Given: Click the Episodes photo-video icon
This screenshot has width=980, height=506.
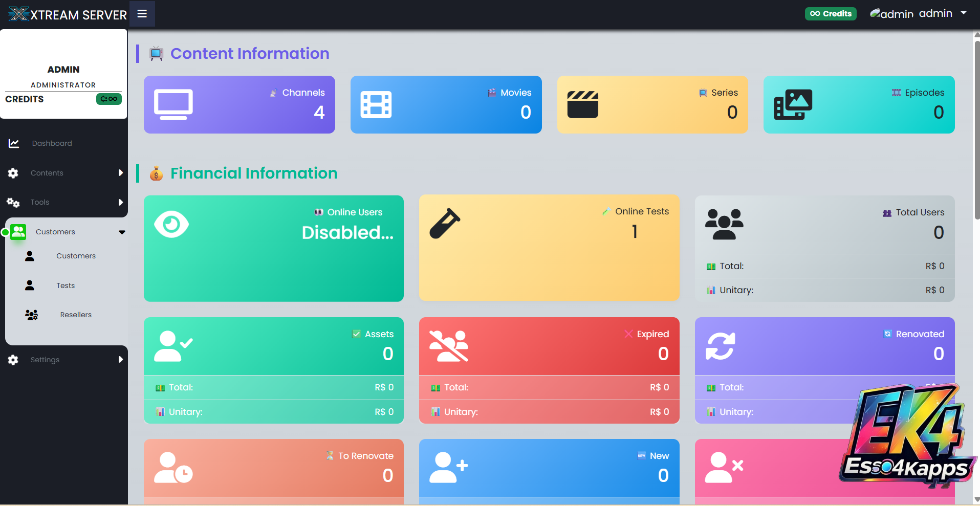Looking at the screenshot, I should pyautogui.click(x=793, y=105).
